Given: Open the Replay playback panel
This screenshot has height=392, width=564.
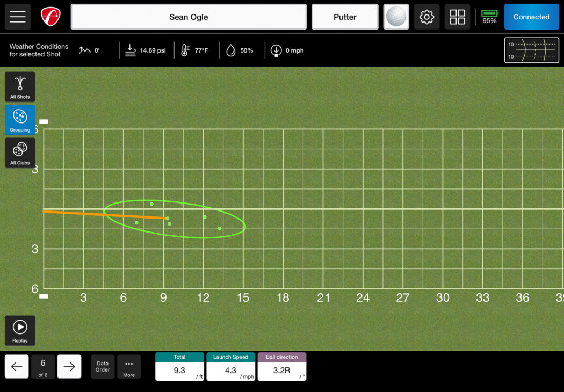Looking at the screenshot, I should pos(20,330).
